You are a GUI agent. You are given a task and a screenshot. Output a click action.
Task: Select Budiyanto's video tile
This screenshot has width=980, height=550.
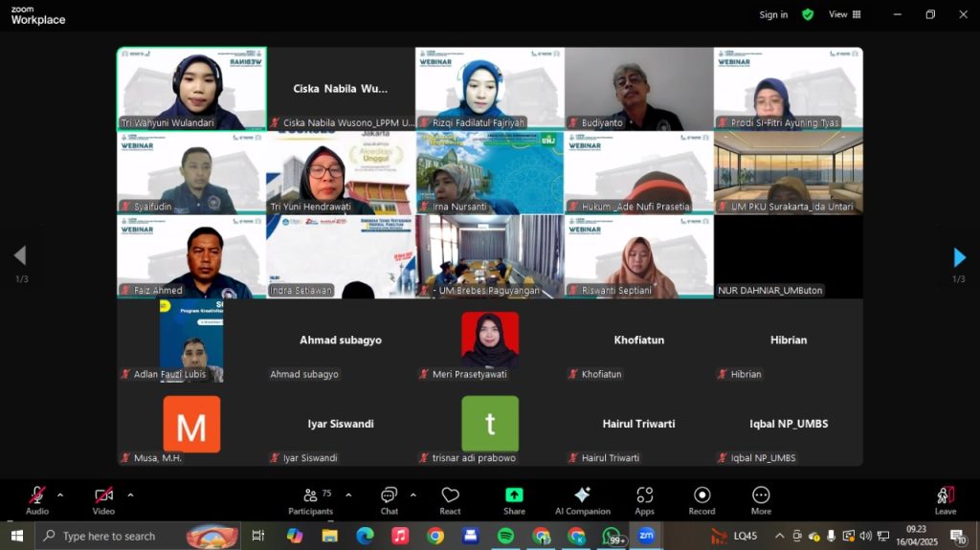point(638,89)
